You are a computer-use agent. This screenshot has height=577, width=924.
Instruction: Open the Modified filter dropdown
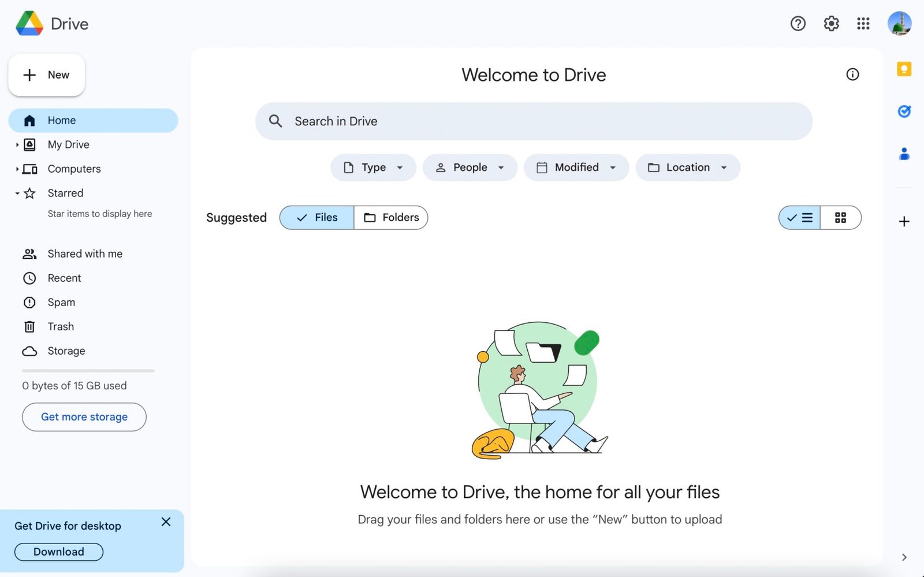point(576,167)
